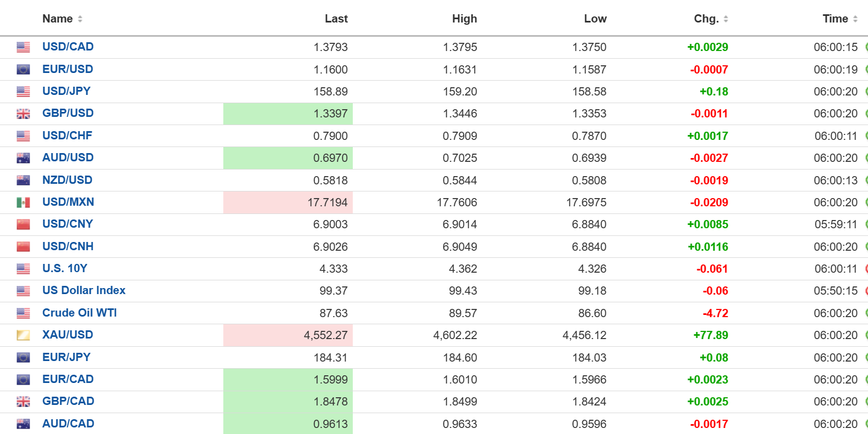Viewport: 868px width, 434px height.
Task: Open the USD/JPY currency pair link
Action: (x=66, y=91)
